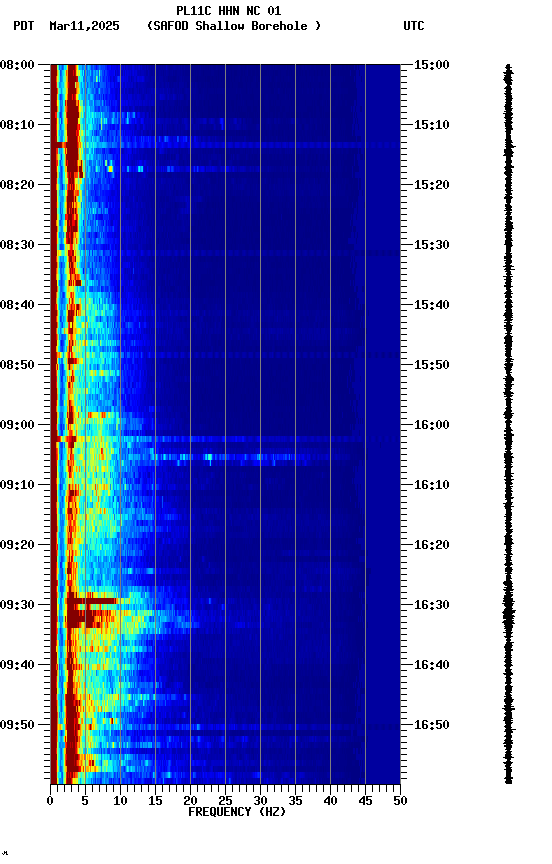Viewport: 552px width, 864px height.
Task: Click the seismogram waveform trace on the right
Action: pyautogui.click(x=508, y=424)
